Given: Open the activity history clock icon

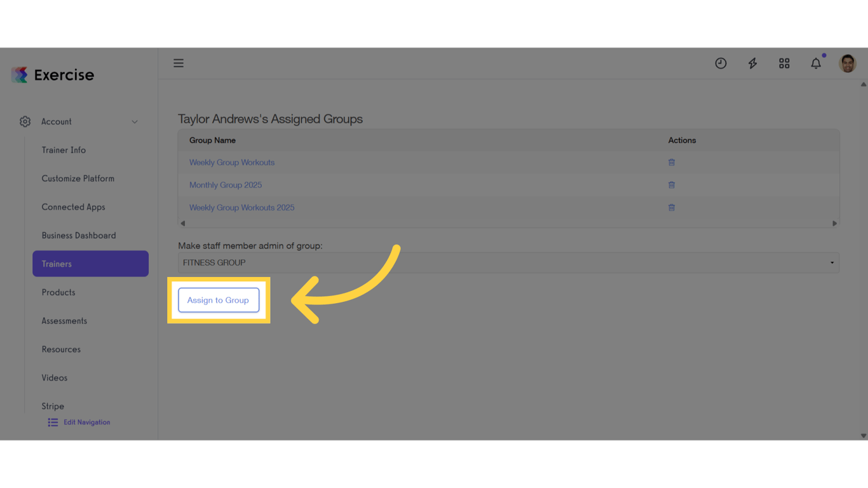Looking at the screenshot, I should tap(721, 63).
